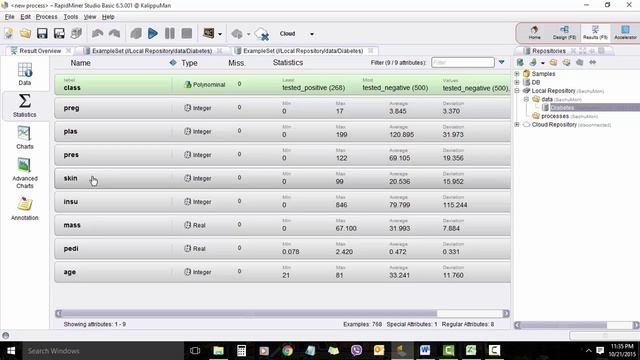Sort by the Name column header
The width and height of the screenshot is (640, 360).
point(80,63)
